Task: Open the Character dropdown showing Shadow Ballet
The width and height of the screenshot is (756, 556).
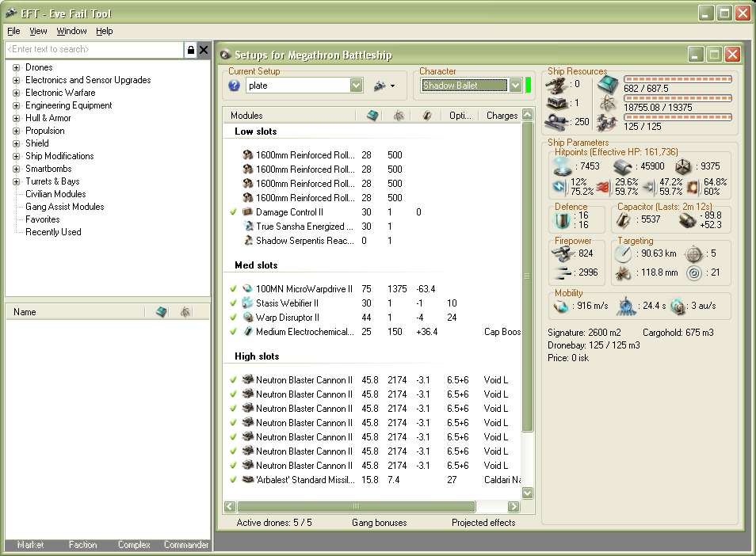Action: pyautogui.click(x=515, y=86)
